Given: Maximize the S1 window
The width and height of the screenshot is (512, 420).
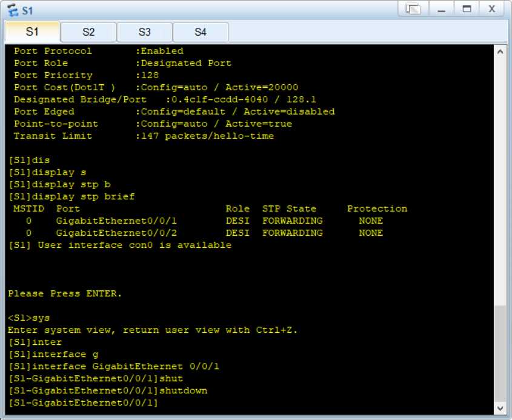Looking at the screenshot, I should pos(467,9).
